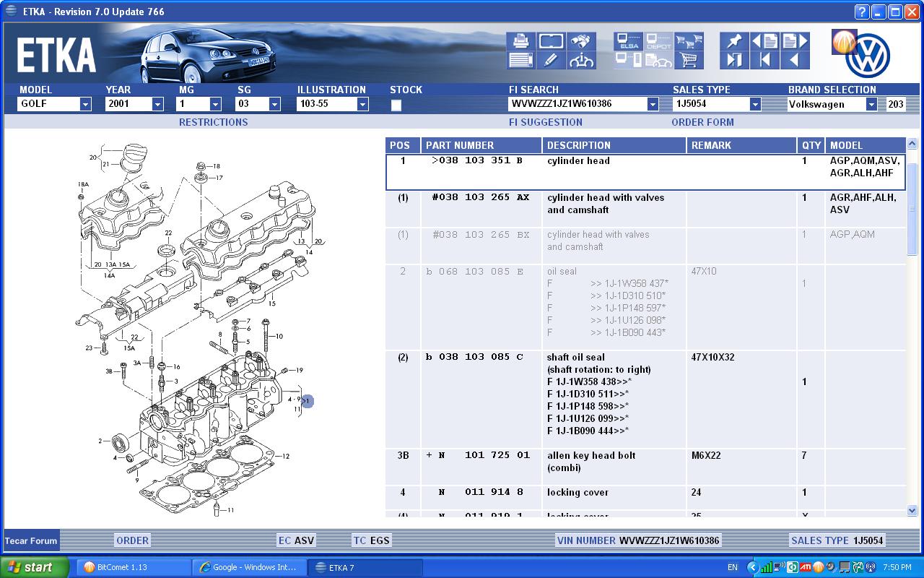The width and height of the screenshot is (924, 578).
Task: Click the exit door icon
Action: 735,60
